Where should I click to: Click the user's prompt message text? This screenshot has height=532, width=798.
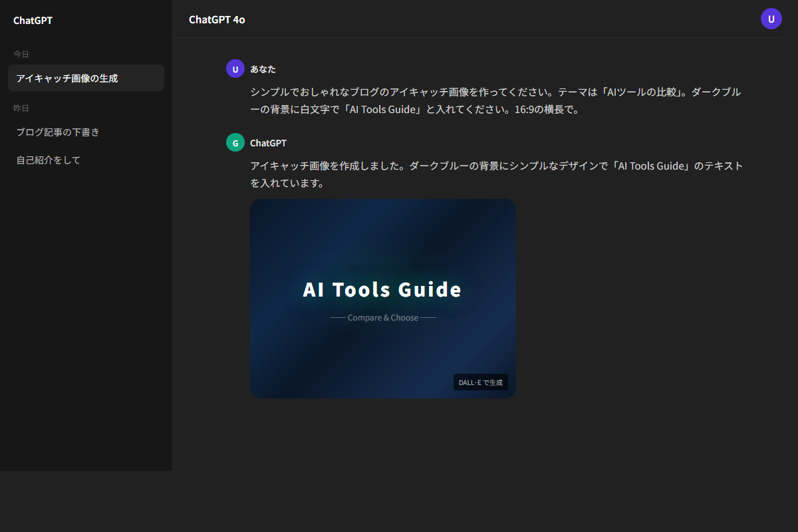click(495, 100)
